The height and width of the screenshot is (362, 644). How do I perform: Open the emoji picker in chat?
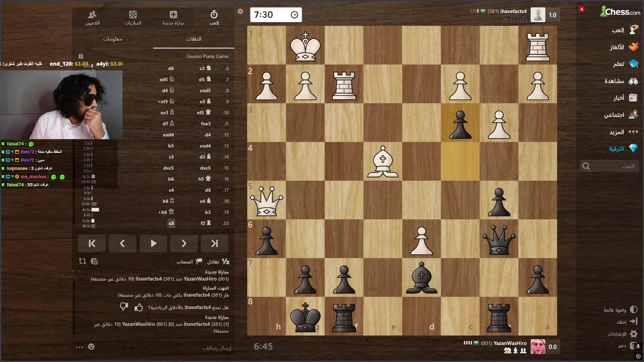(x=91, y=347)
